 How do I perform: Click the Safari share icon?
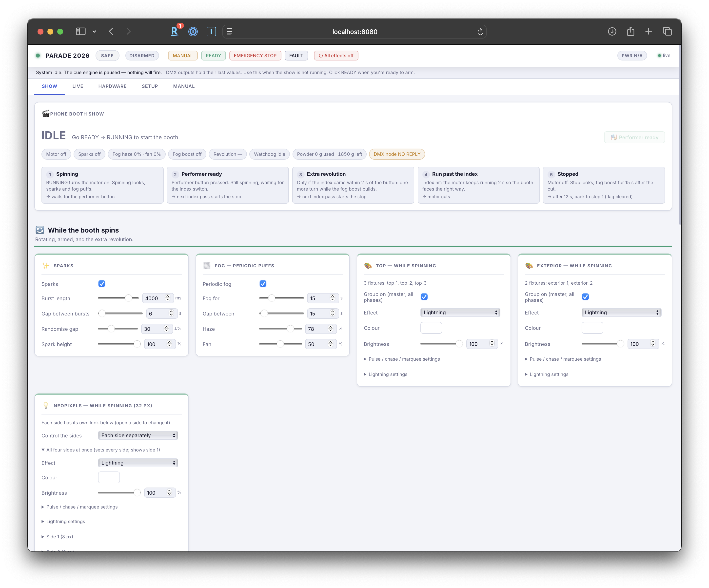pos(630,31)
